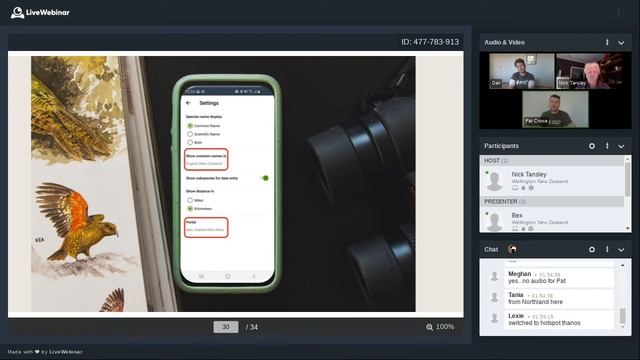The width and height of the screenshot is (640, 360).
Task: Click Meghan's chat avatar
Action: pos(494,276)
